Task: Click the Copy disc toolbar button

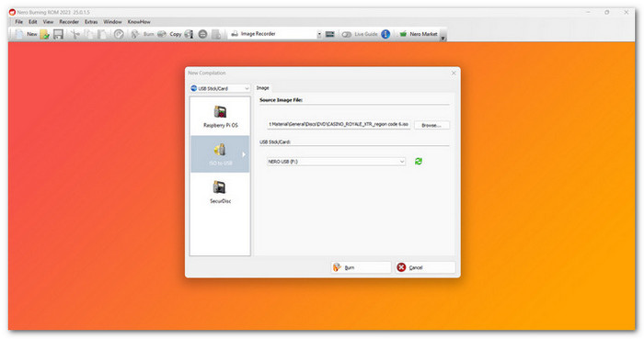Action: coord(170,34)
